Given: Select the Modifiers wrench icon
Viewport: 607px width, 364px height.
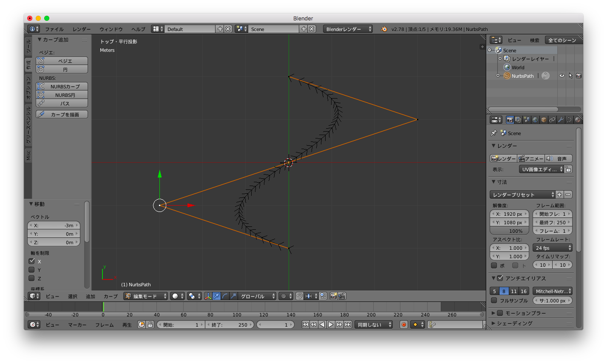Looking at the screenshot, I should click(561, 119).
